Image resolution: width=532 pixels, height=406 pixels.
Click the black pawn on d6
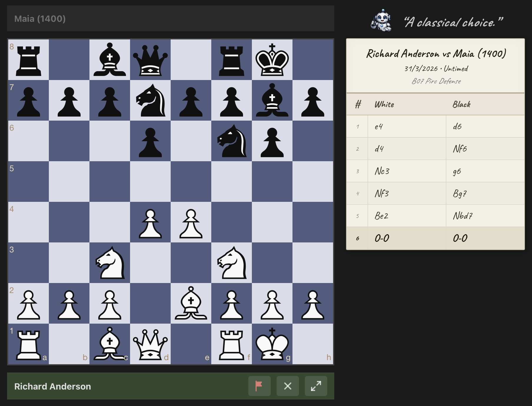(150, 141)
